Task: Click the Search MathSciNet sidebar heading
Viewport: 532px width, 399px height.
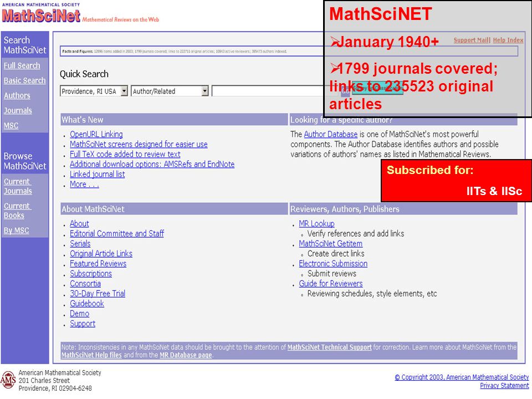Action: point(25,45)
